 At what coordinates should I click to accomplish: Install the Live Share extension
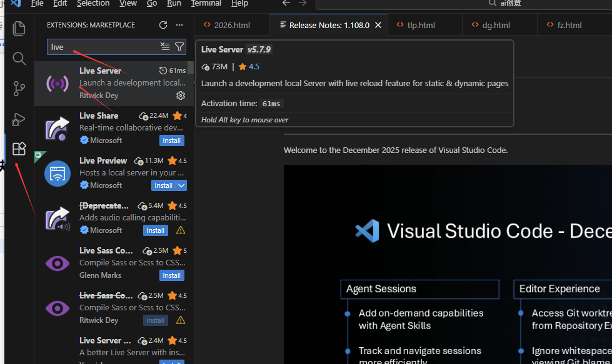pyautogui.click(x=172, y=140)
